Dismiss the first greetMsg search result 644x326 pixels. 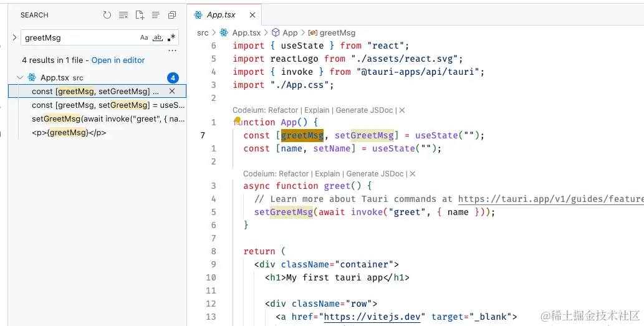pyautogui.click(x=172, y=91)
